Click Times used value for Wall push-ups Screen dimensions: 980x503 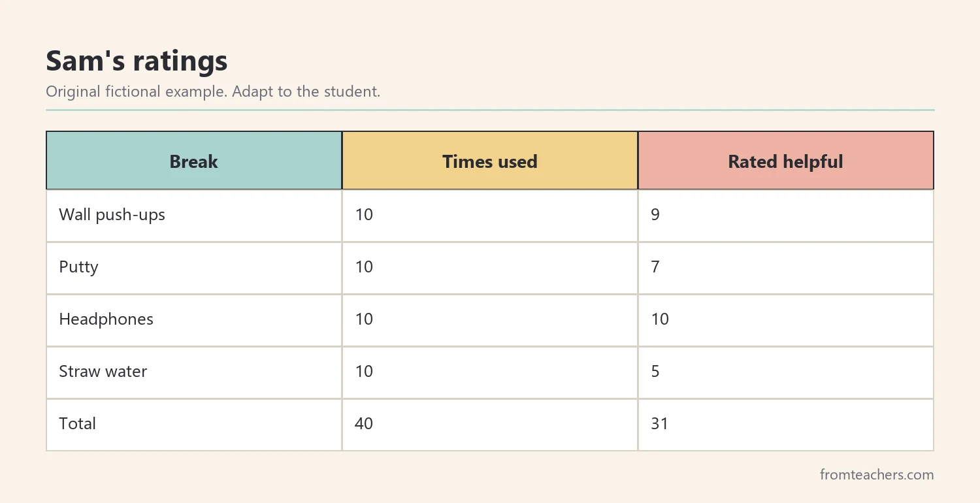[364, 215]
